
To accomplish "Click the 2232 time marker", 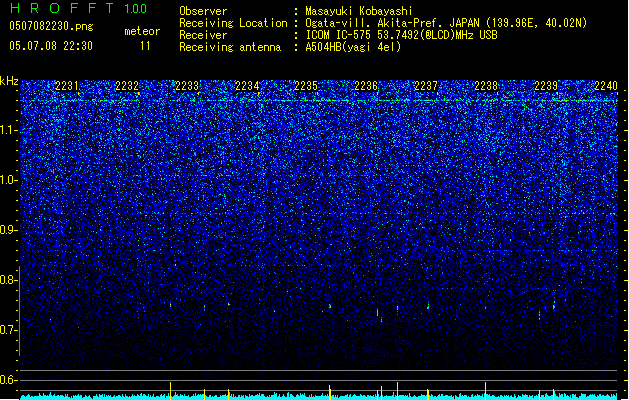I will (127, 86).
